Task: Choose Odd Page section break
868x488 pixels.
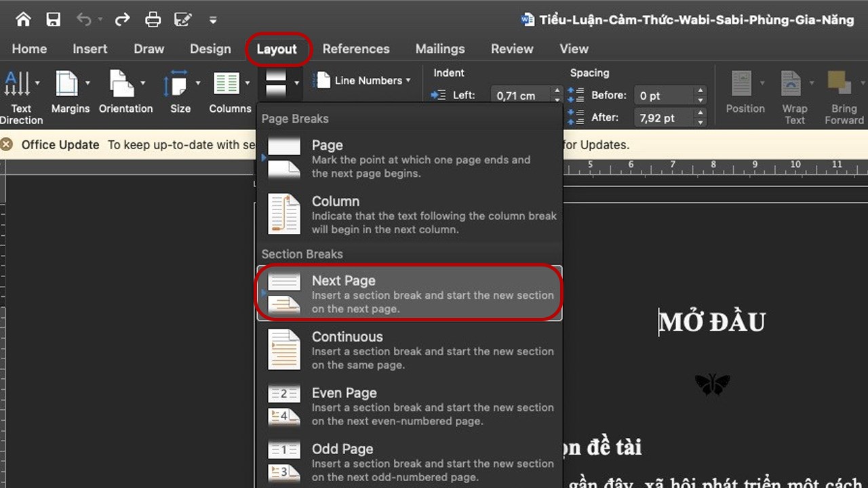Action: coord(410,463)
